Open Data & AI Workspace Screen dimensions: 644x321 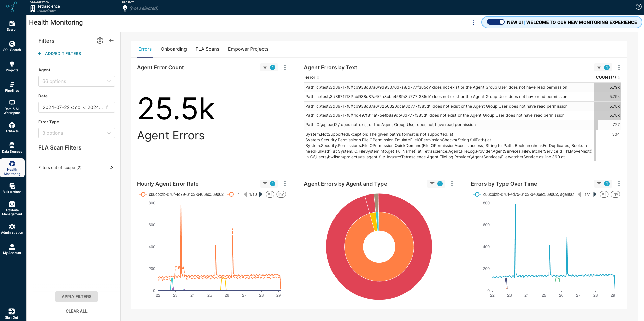[12, 107]
